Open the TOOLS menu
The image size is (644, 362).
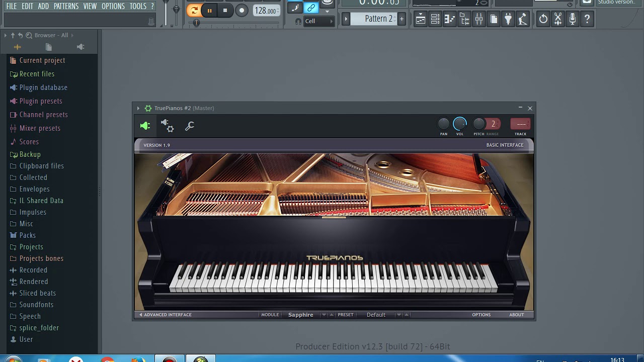pos(138,6)
